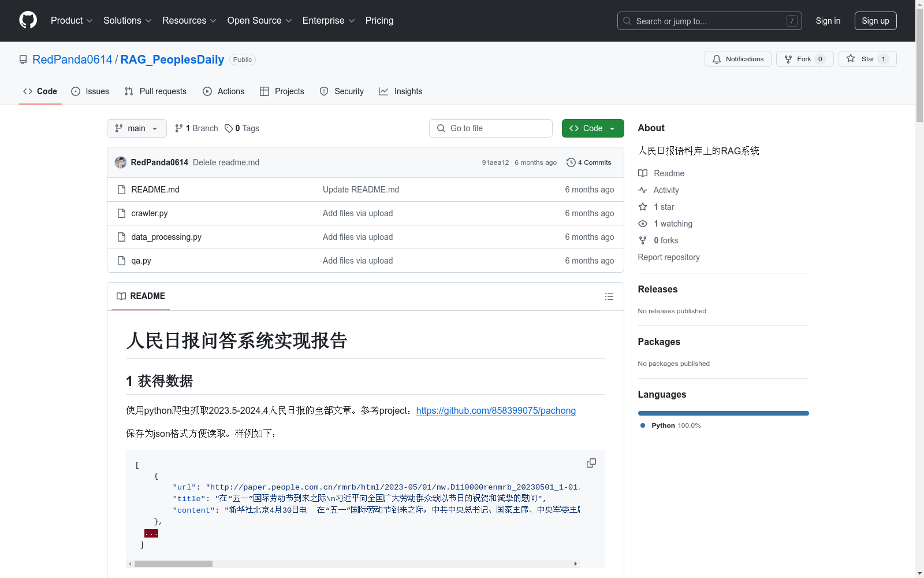Open the Delete readme.md commit message

(x=226, y=162)
